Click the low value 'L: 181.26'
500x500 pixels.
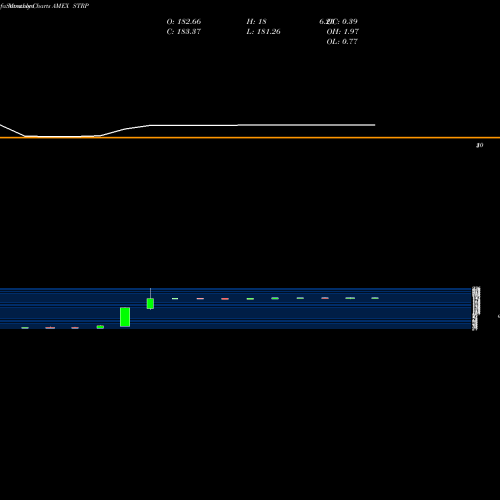(263, 32)
